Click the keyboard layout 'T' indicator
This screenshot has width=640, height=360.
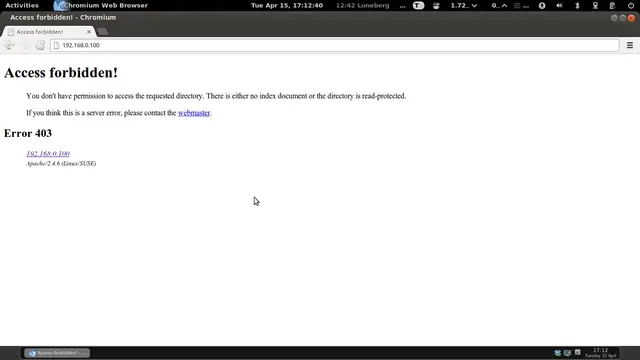click(x=418, y=5)
